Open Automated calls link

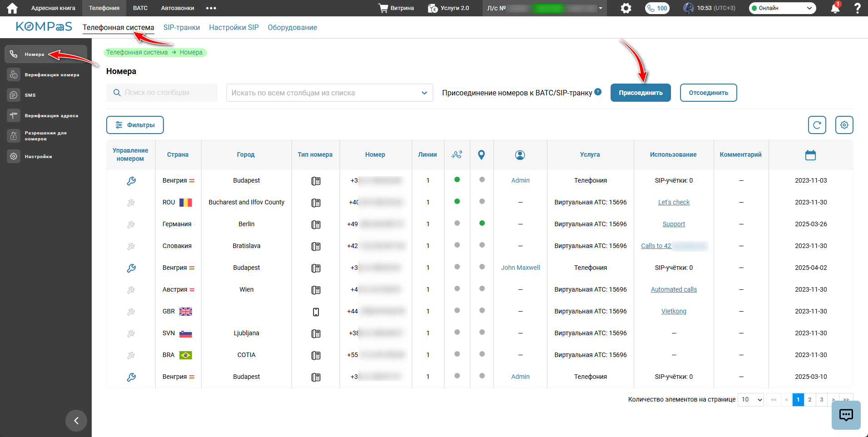674,290
